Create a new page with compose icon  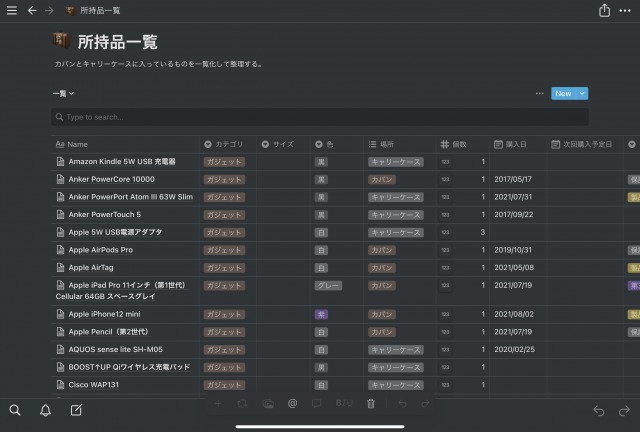tap(76, 410)
